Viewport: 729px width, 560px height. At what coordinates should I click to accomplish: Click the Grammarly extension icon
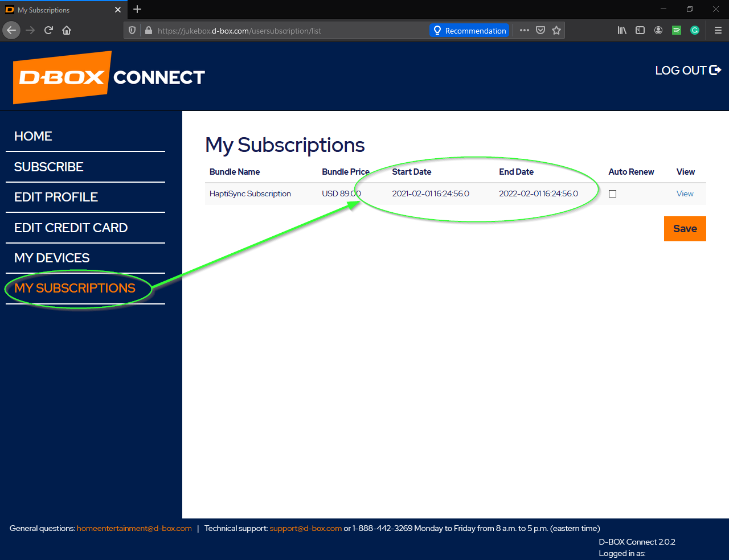[x=695, y=30]
